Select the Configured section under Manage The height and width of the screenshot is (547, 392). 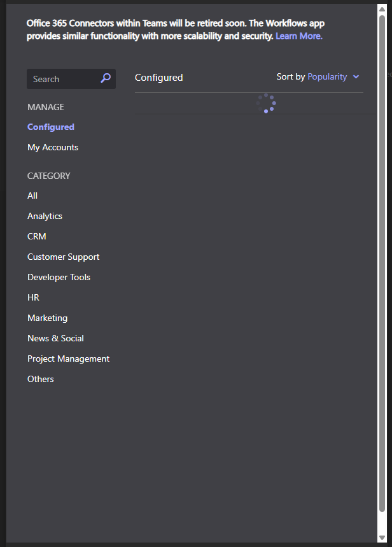pos(50,127)
